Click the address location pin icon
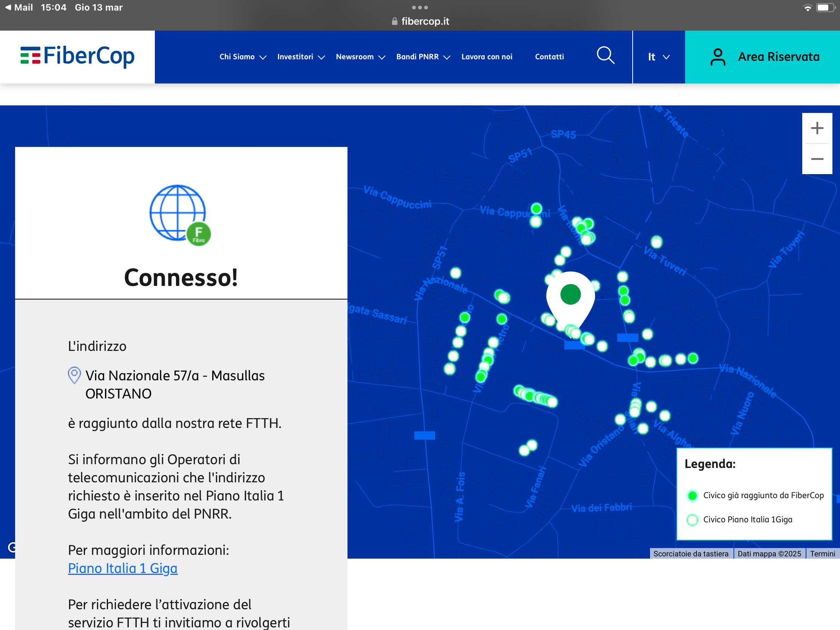The width and height of the screenshot is (840, 630). [74, 375]
